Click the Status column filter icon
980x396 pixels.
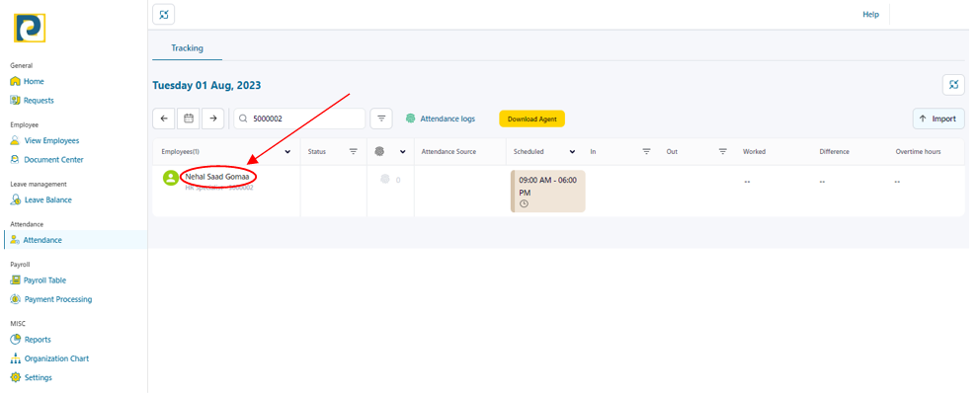354,152
